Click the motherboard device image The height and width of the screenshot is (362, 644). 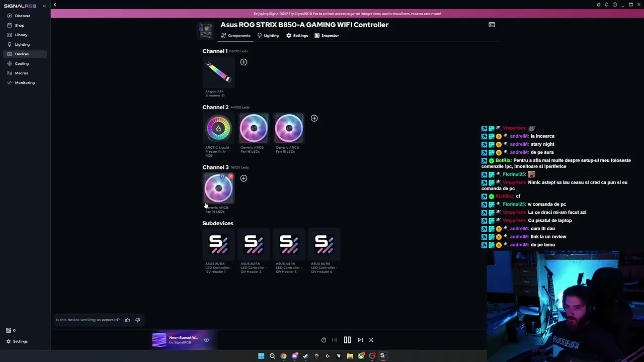pos(206,30)
